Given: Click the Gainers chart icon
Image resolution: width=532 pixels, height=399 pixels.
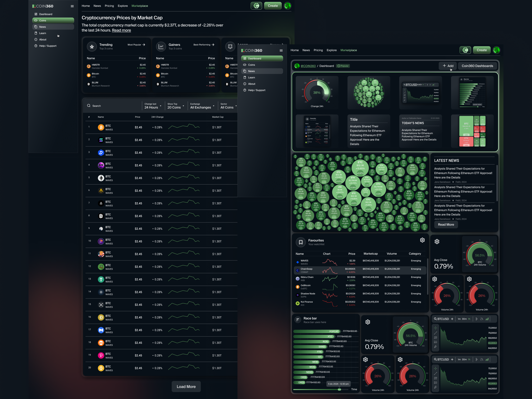Looking at the screenshot, I should pos(161,47).
